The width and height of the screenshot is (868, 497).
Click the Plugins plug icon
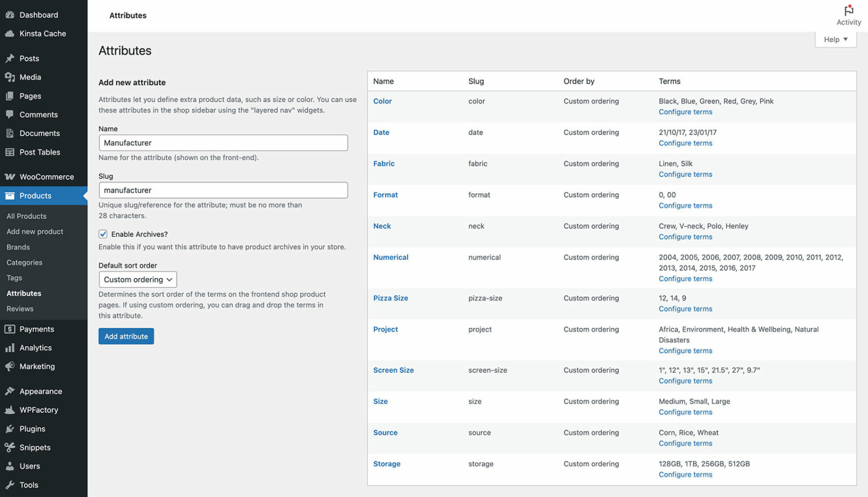(x=10, y=429)
